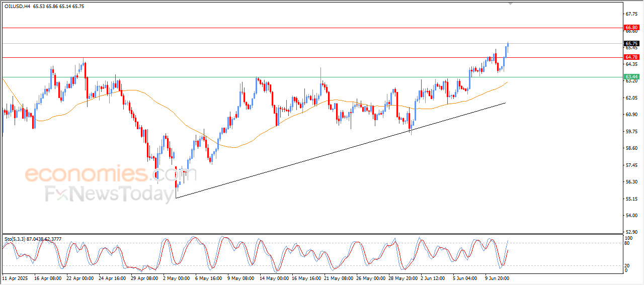Click the 52.90 price axis value

(631, 232)
